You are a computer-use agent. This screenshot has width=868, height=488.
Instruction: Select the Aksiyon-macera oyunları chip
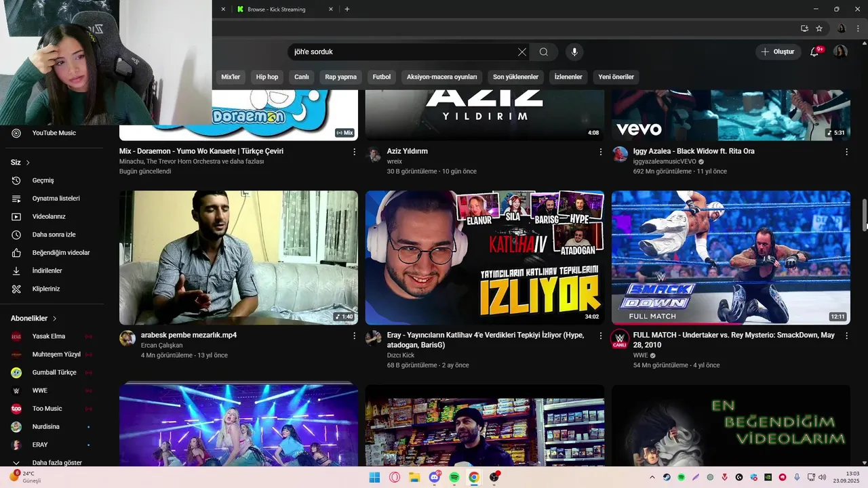pyautogui.click(x=442, y=77)
